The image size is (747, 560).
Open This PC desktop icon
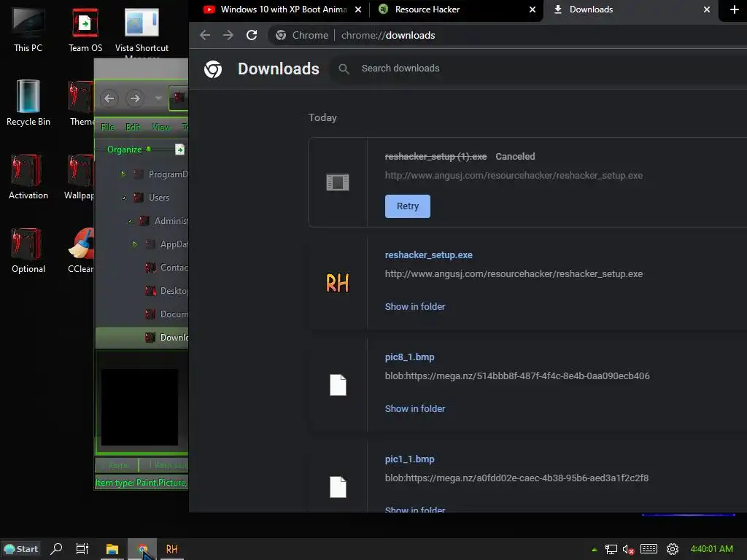[28, 28]
